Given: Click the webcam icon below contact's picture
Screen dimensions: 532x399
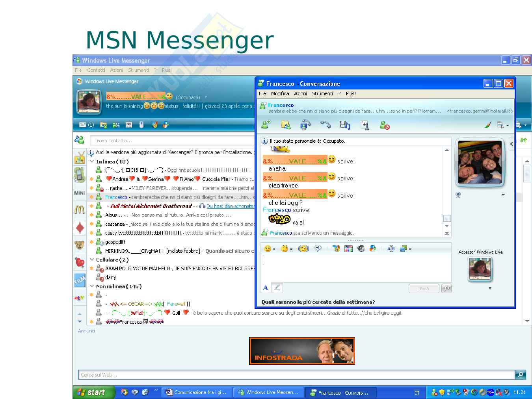Looking at the screenshot, I should click(458, 195).
